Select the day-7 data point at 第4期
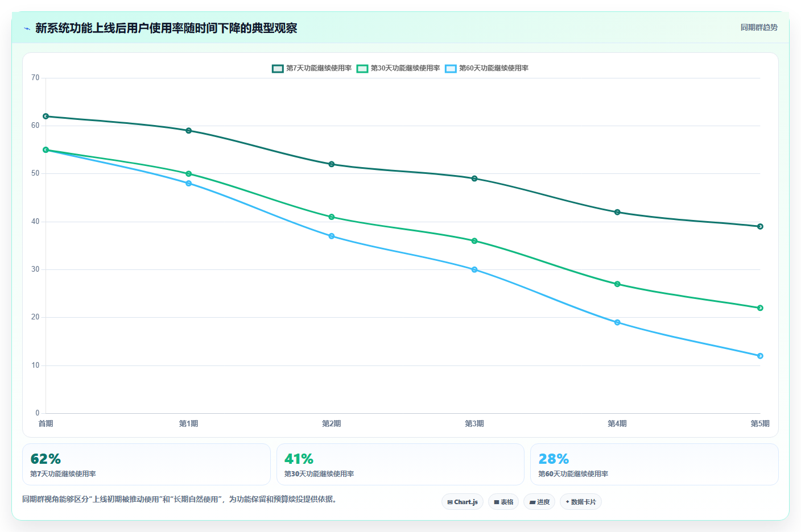801x532 pixels. 617,212
